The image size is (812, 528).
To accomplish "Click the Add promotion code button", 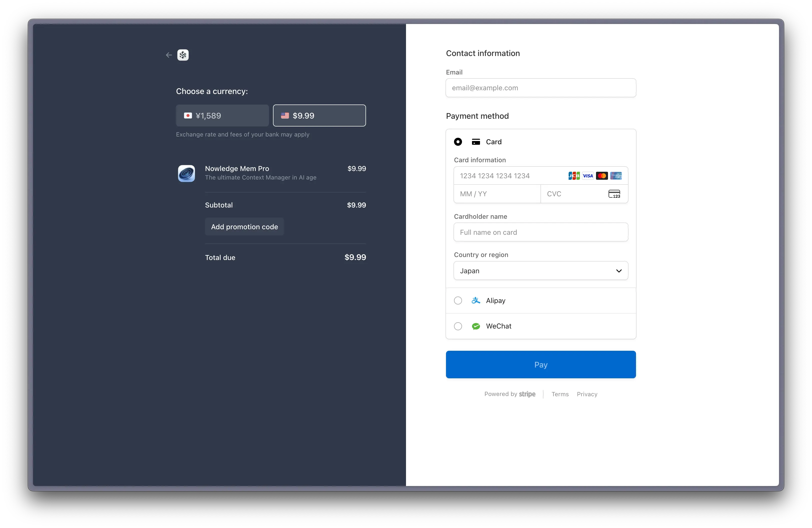I will point(244,226).
